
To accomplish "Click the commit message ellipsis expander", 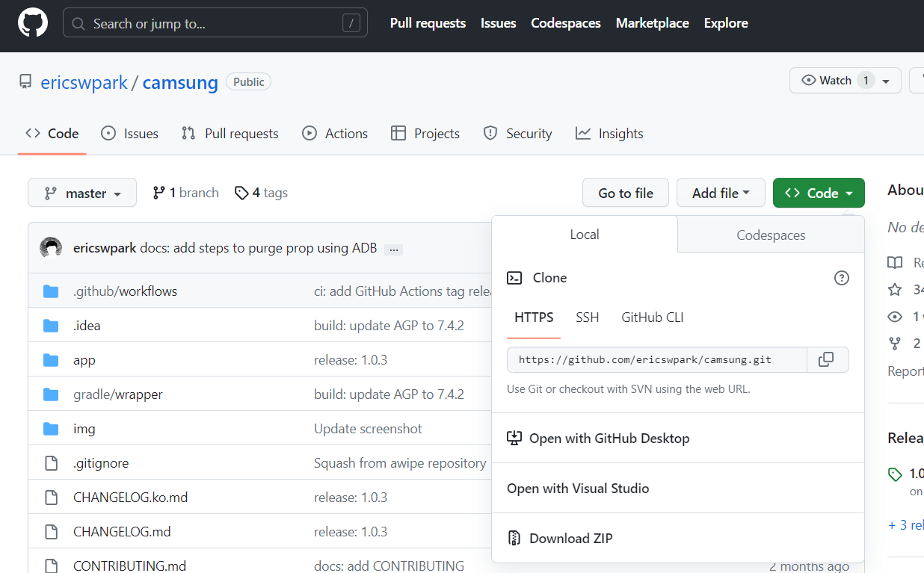I will (394, 249).
